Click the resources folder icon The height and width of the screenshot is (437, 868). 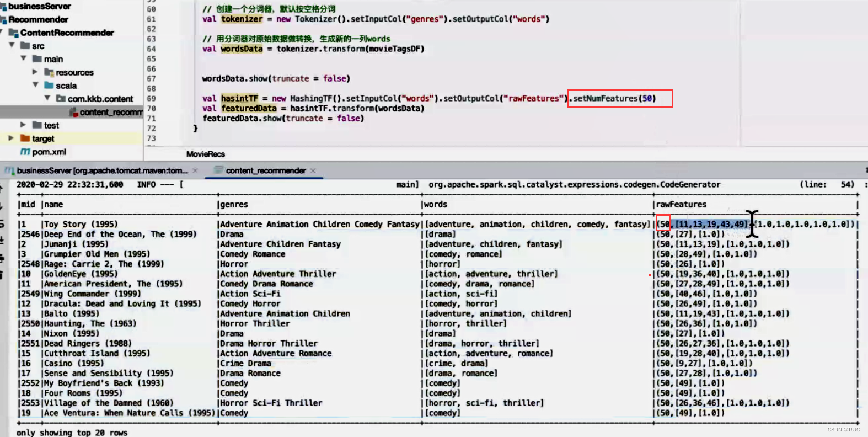click(49, 72)
